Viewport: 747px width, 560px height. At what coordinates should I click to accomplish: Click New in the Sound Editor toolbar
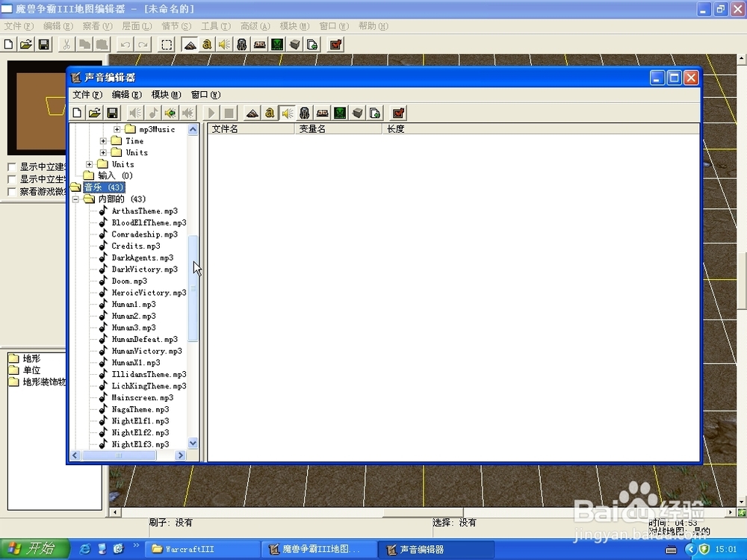point(77,113)
